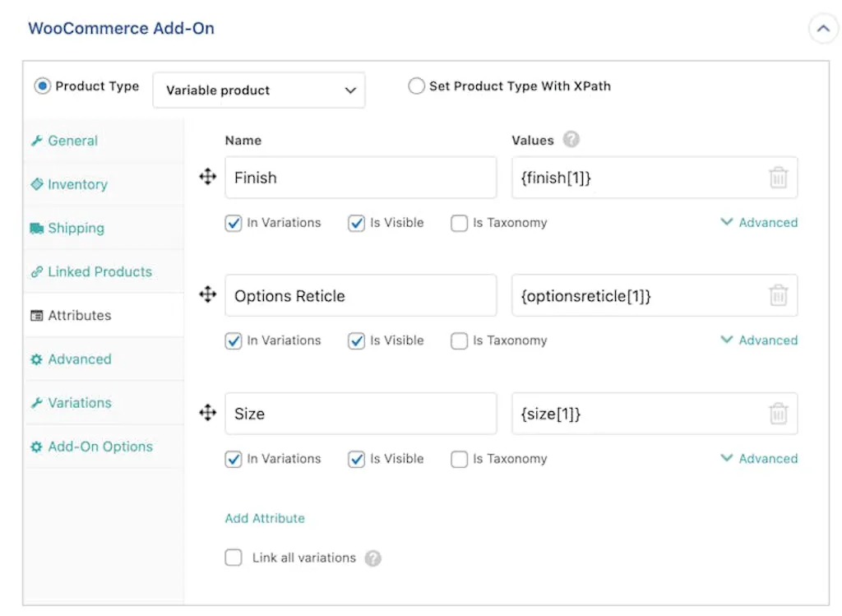The height and width of the screenshot is (616, 842).
Task: Uncheck In Variations for Options Reticle
Action: (x=234, y=340)
